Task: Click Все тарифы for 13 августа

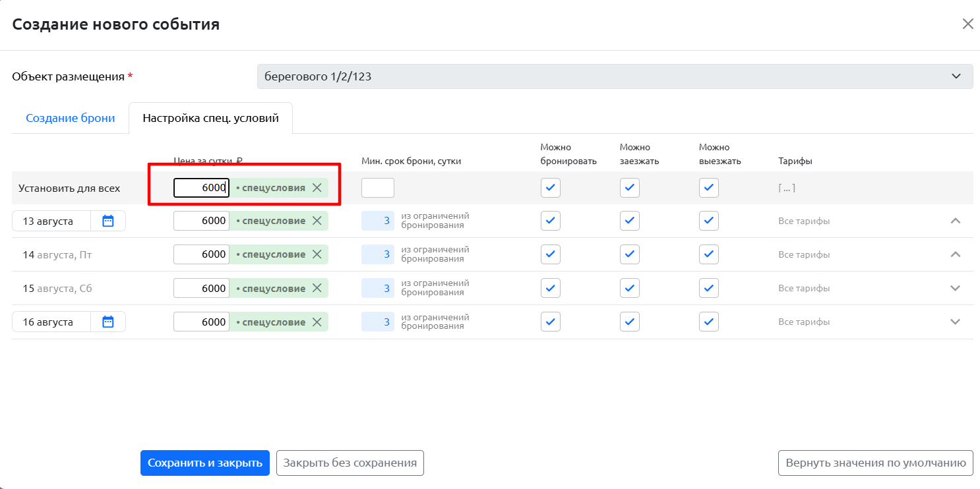Action: tap(804, 221)
